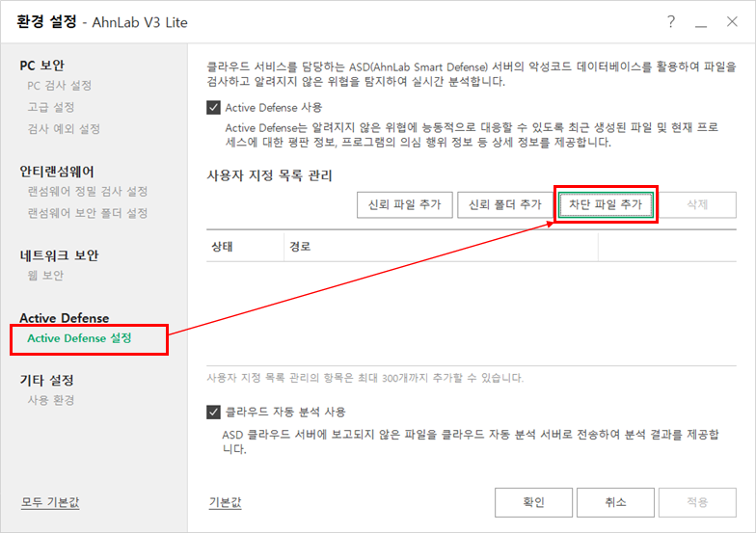Toggle 클라우드 자동 분석 사용 checkbox
This screenshot has width=756, height=533.
click(x=214, y=413)
